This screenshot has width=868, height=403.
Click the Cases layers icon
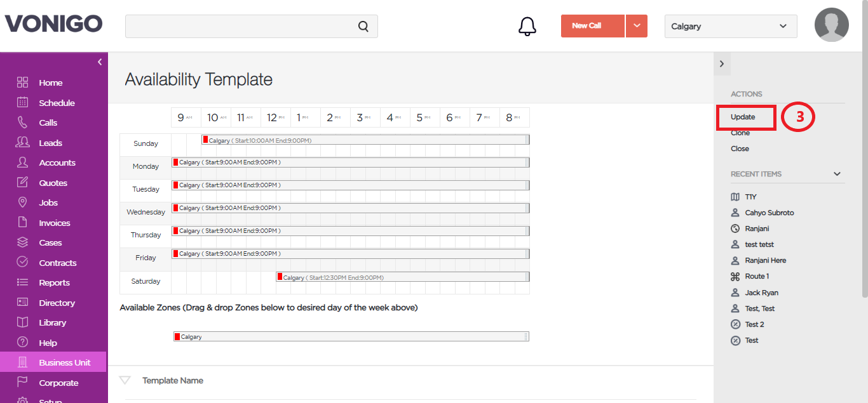(23, 242)
